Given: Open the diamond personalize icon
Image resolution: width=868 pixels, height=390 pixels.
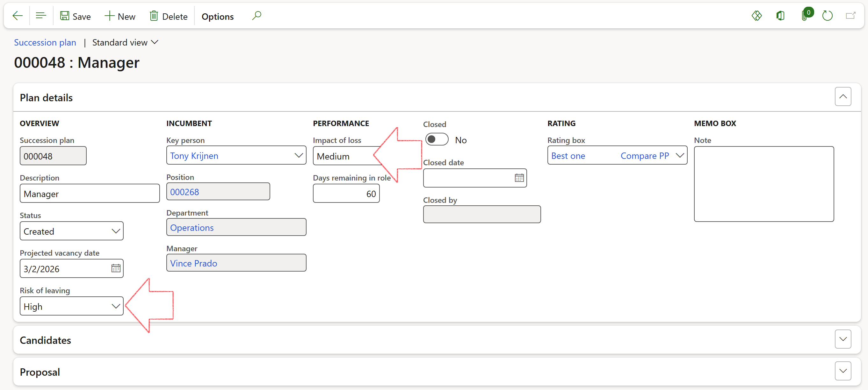Looking at the screenshot, I should coord(756,16).
